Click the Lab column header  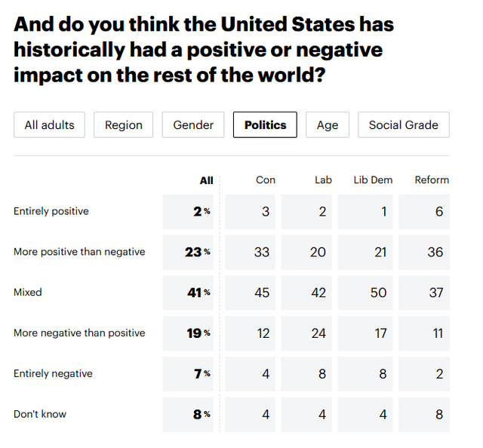coord(324,180)
